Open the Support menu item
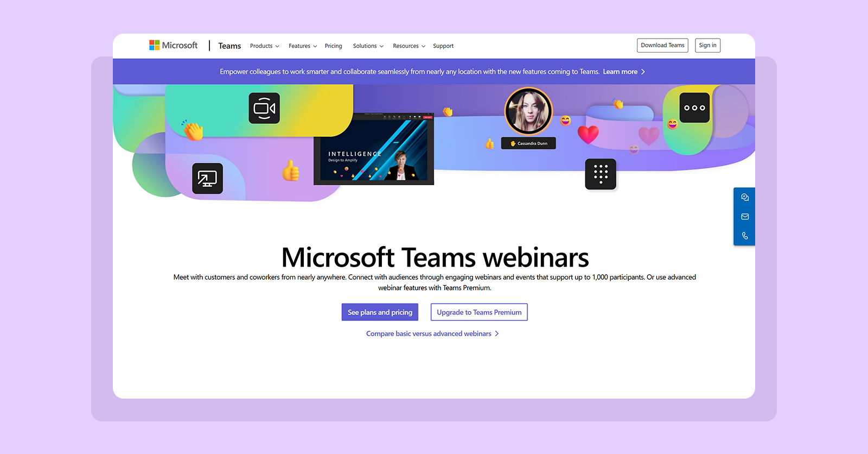Image resolution: width=868 pixels, height=454 pixels. click(443, 46)
